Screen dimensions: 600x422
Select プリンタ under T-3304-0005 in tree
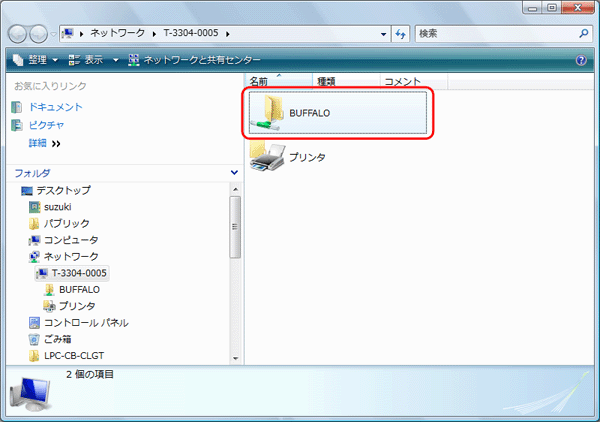tap(77, 306)
